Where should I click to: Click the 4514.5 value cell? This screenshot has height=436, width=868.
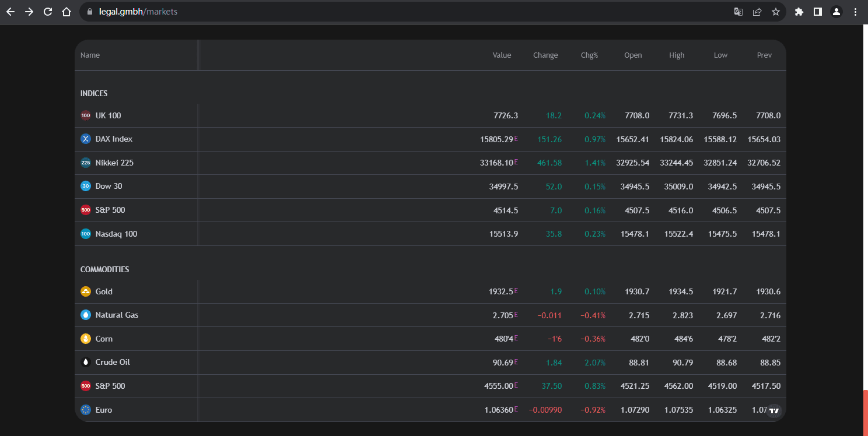tap(506, 210)
